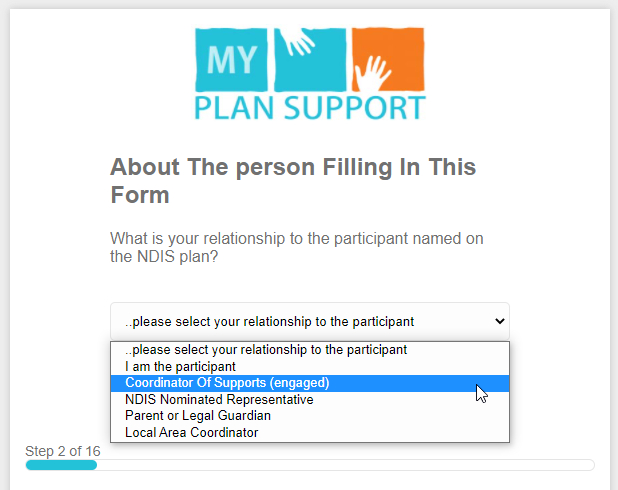Click the relationship dropdown chevron arrow
Viewport: 618px width, 490px height.
tap(499, 321)
